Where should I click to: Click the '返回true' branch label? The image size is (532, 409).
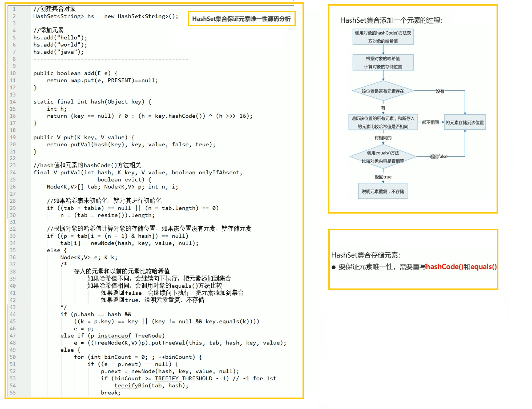[x=383, y=177]
